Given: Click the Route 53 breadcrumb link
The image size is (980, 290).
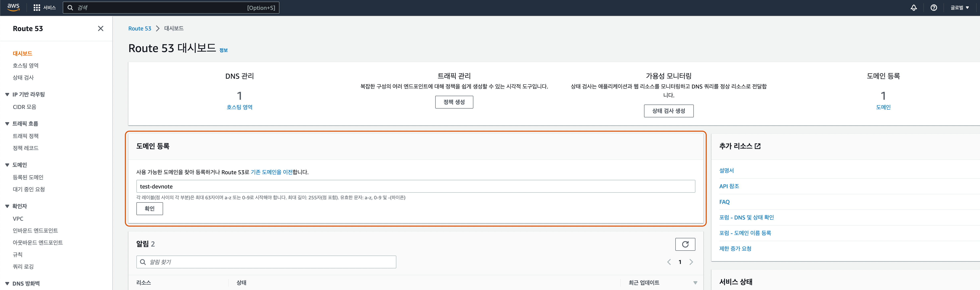Looking at the screenshot, I should [140, 28].
